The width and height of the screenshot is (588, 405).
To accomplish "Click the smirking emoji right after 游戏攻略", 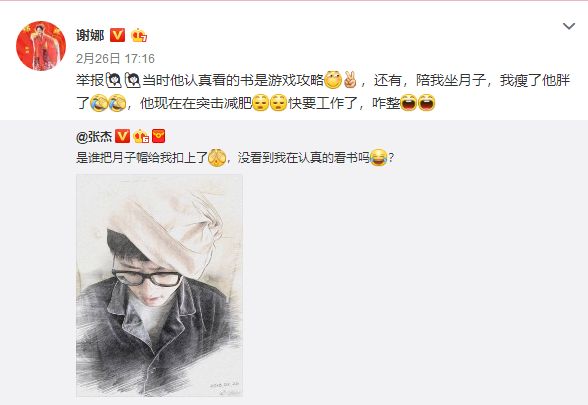I will 333,80.
